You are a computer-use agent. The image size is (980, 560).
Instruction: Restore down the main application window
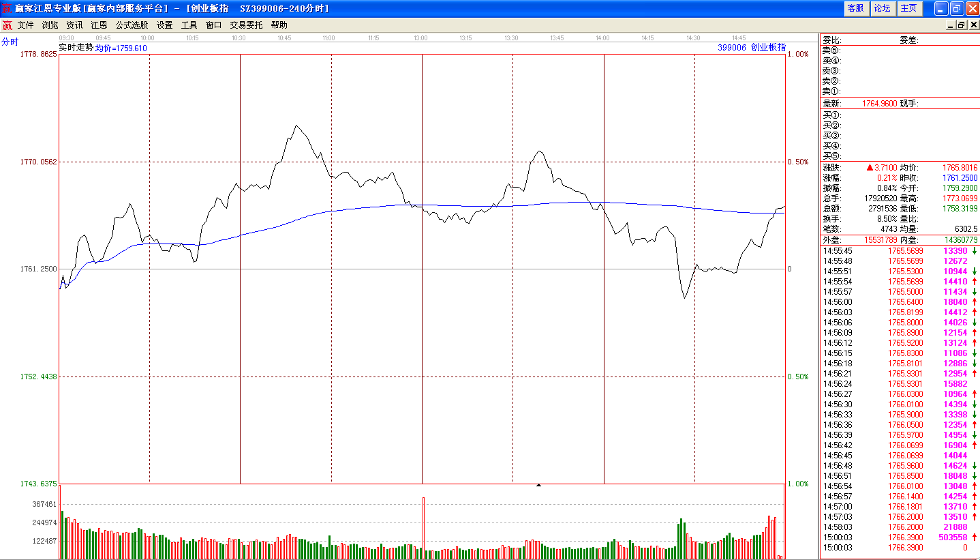pyautogui.click(x=957, y=8)
